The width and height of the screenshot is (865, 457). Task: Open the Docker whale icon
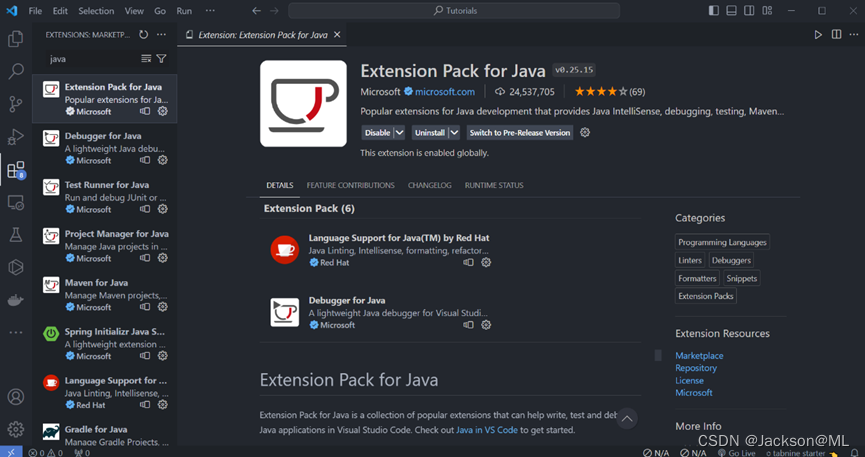pyautogui.click(x=15, y=300)
